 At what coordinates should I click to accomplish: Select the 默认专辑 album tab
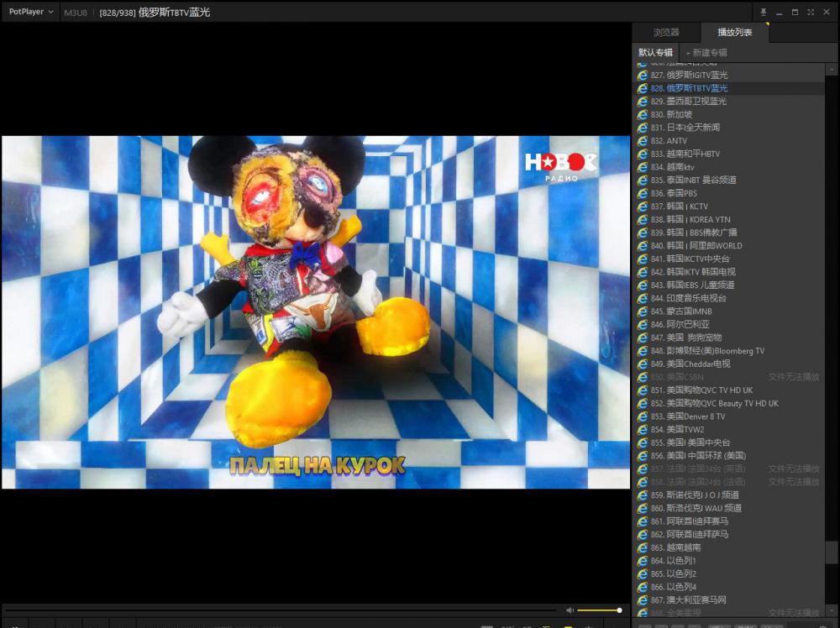pos(655,52)
